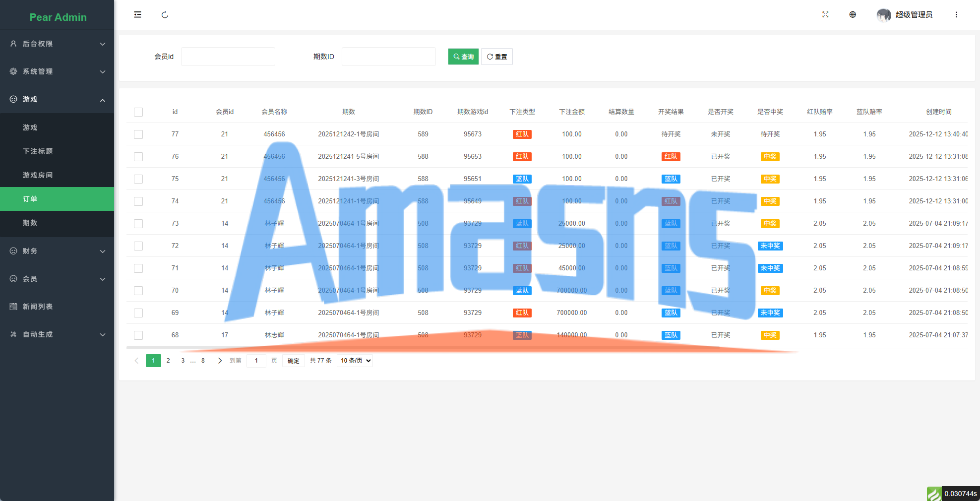The image size is (980, 501).
Task: Click the 期数ID input field
Action: point(389,57)
